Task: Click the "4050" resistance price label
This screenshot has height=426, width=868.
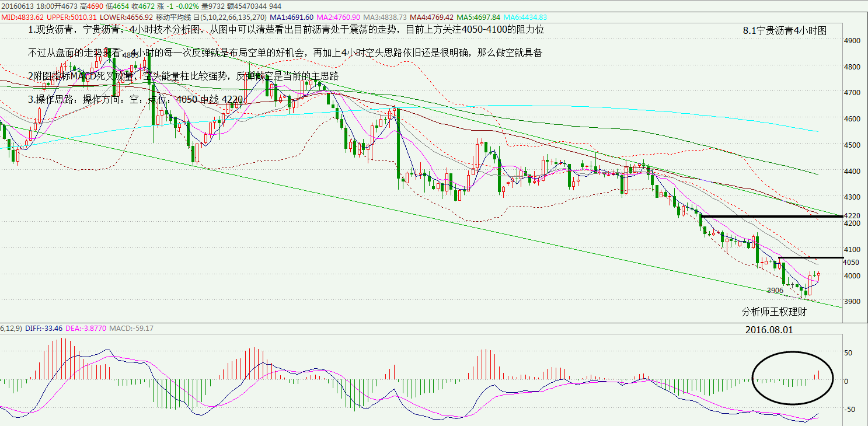Action: click(852, 263)
